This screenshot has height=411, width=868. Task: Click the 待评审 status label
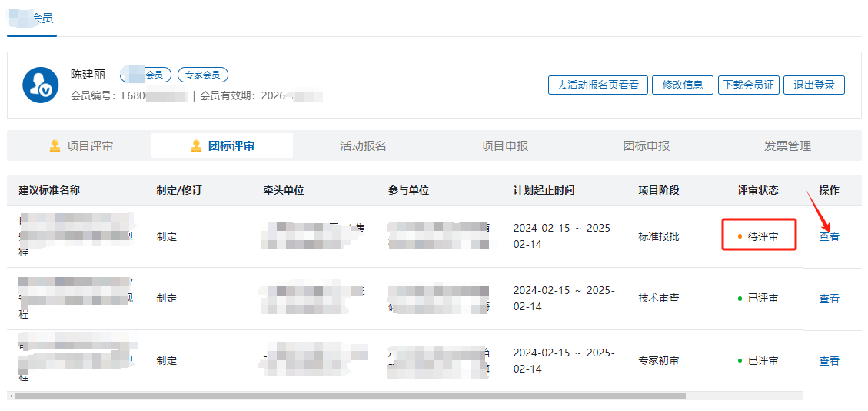point(763,236)
